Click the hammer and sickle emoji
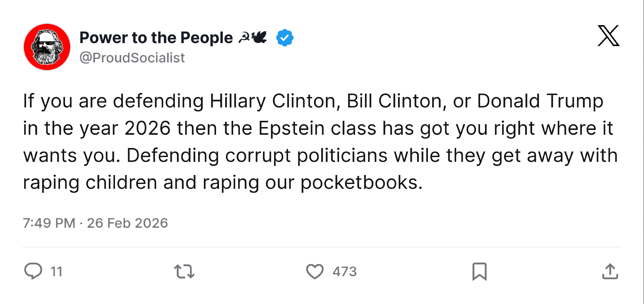This screenshot has width=644, height=304. click(244, 37)
